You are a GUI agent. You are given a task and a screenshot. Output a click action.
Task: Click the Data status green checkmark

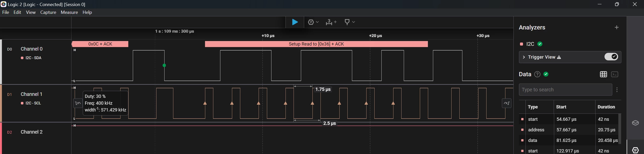pyautogui.click(x=546, y=74)
